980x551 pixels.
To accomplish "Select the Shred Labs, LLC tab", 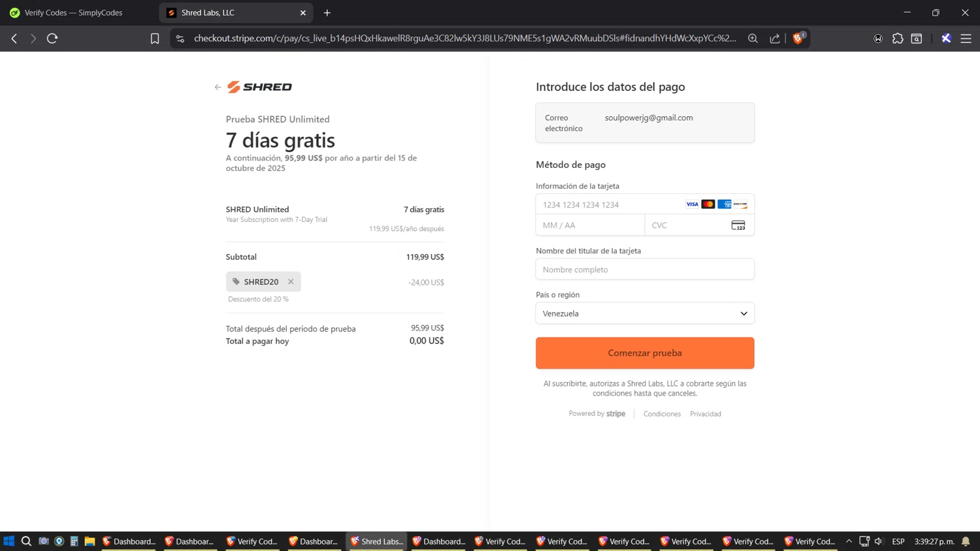I will pyautogui.click(x=236, y=12).
